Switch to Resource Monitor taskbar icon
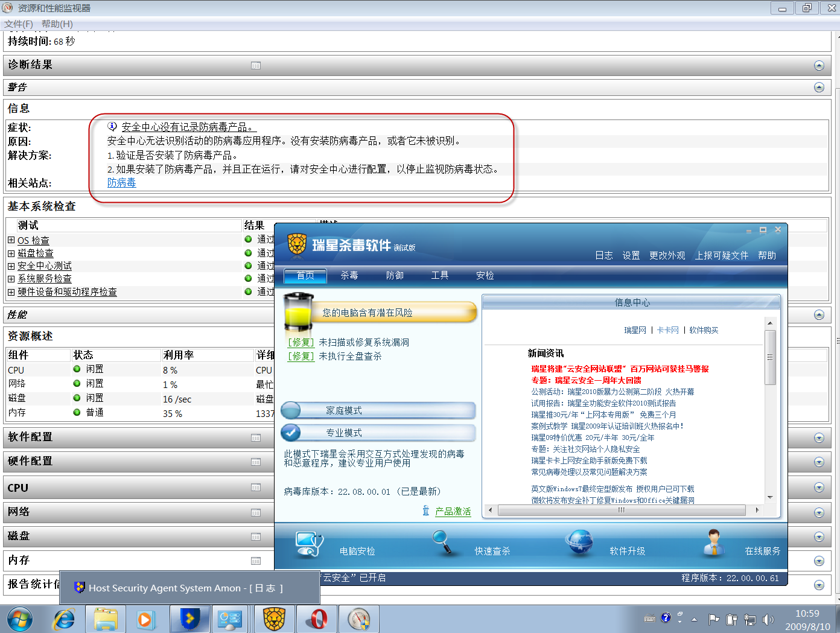The height and width of the screenshot is (633, 840). pyautogui.click(x=359, y=619)
